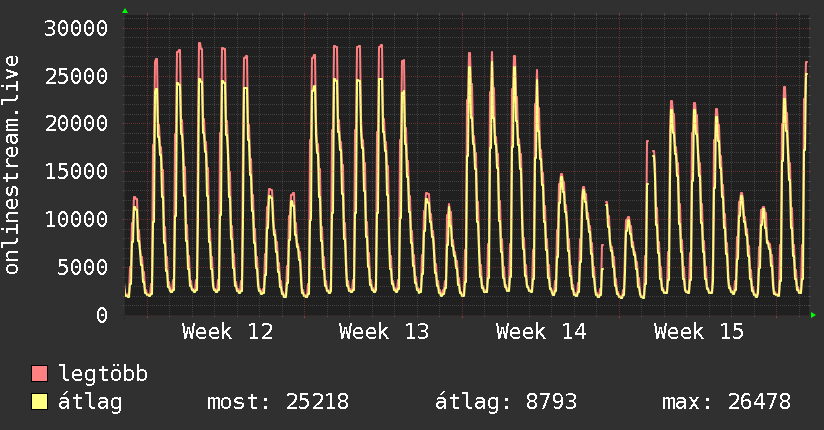The width and height of the screenshot is (824, 430).
Task: Click the 15000 y-axis label
Action: (76, 171)
